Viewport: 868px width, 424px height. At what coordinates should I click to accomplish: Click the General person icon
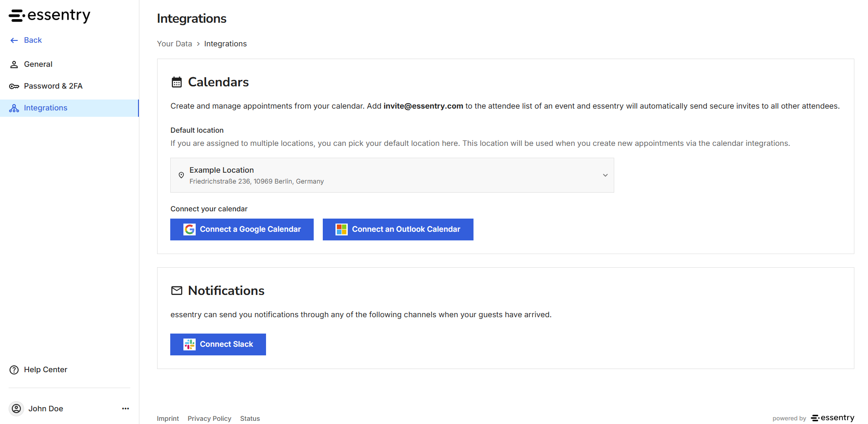[14, 65]
